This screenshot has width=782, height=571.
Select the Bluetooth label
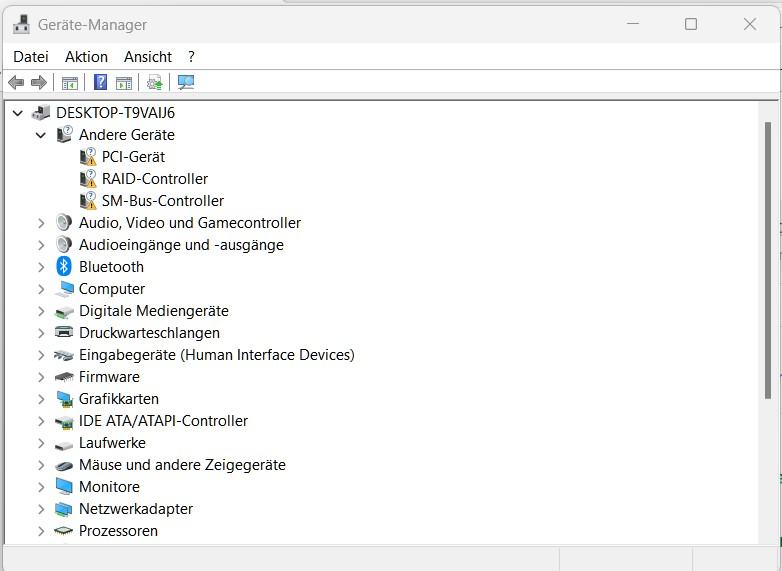coord(111,267)
